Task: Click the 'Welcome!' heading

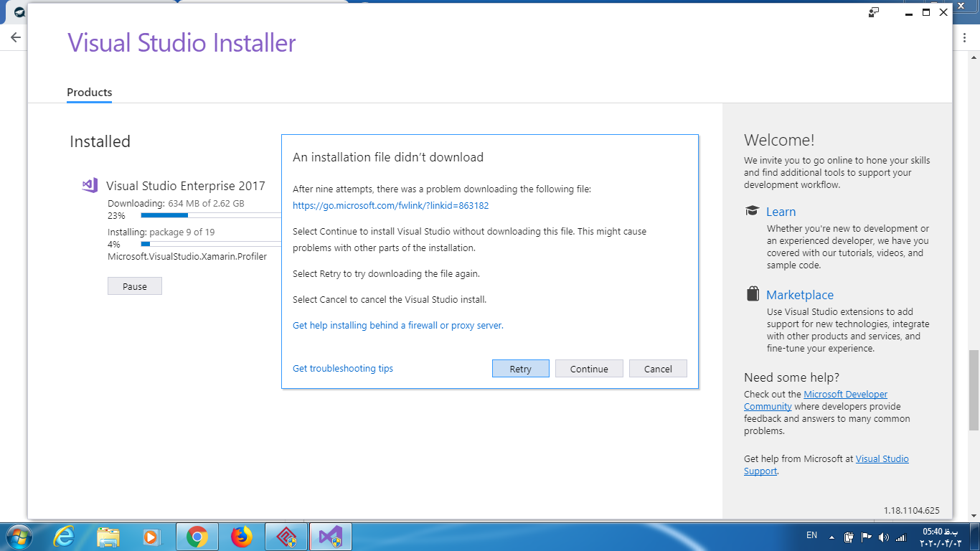Action: pyautogui.click(x=779, y=140)
